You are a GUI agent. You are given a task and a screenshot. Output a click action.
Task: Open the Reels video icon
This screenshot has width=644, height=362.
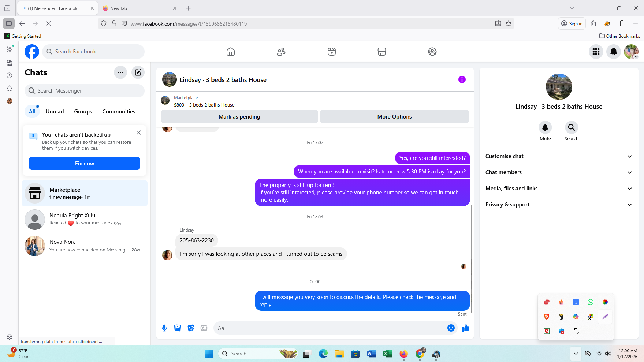[x=332, y=52]
